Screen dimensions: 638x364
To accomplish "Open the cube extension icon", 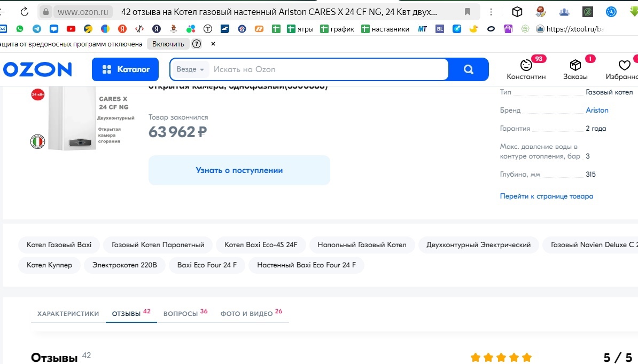I will click(x=517, y=12).
